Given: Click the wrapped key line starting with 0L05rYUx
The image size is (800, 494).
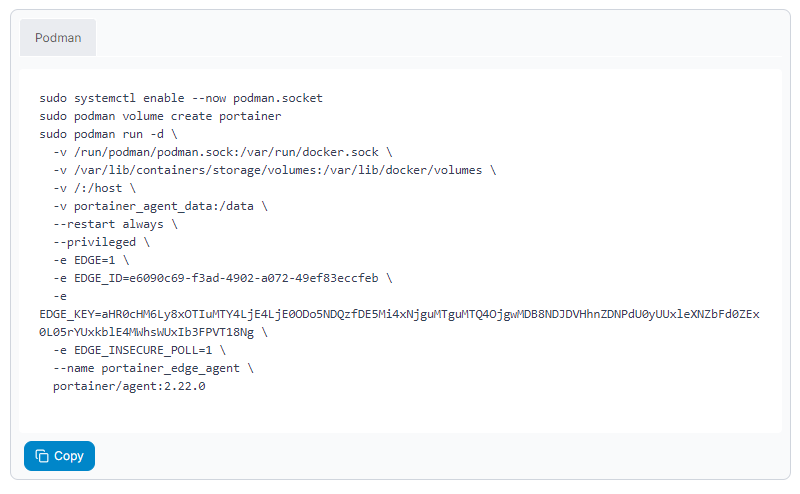Looking at the screenshot, I should point(153,332).
